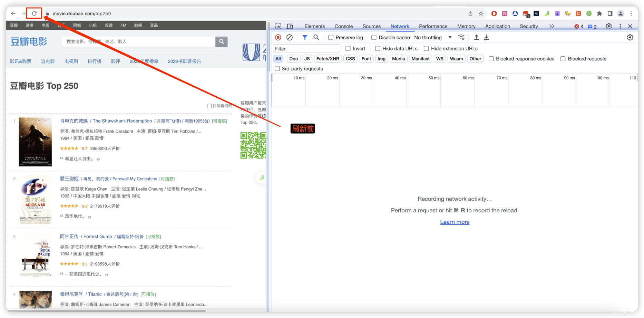
Task: Click the network Filter text field
Action: (306, 49)
